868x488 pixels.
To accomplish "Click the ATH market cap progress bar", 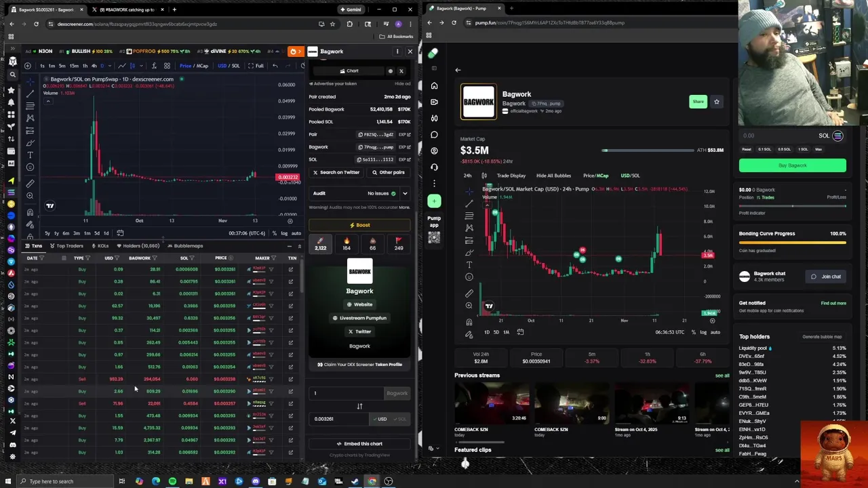I will point(647,150).
